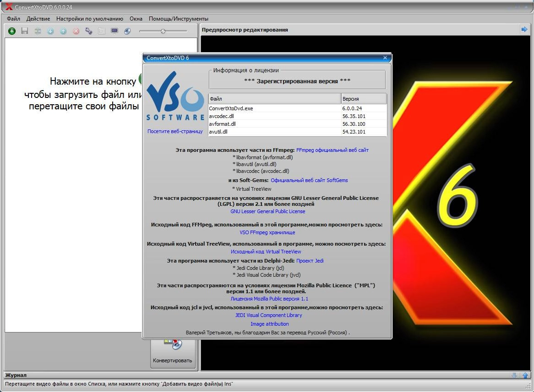The height and width of the screenshot is (392, 534).
Task: Click the libavformat (avformat.dll) entry
Action: pos(262,157)
